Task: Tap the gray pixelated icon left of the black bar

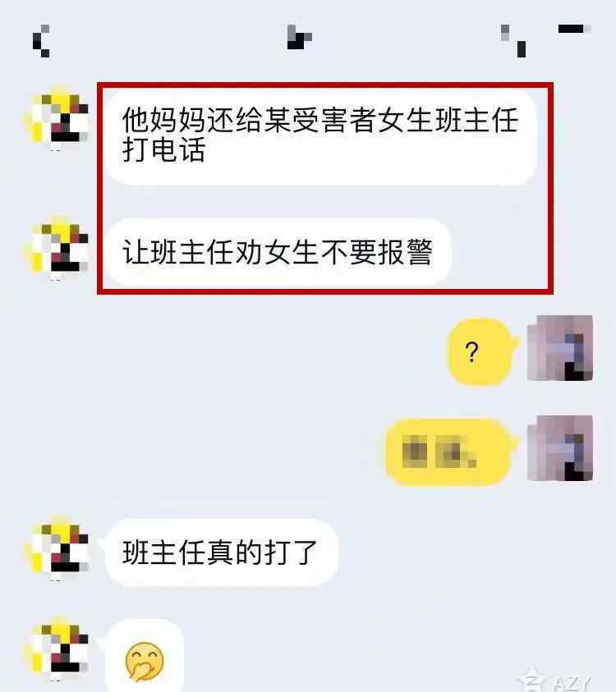Action: (513, 41)
